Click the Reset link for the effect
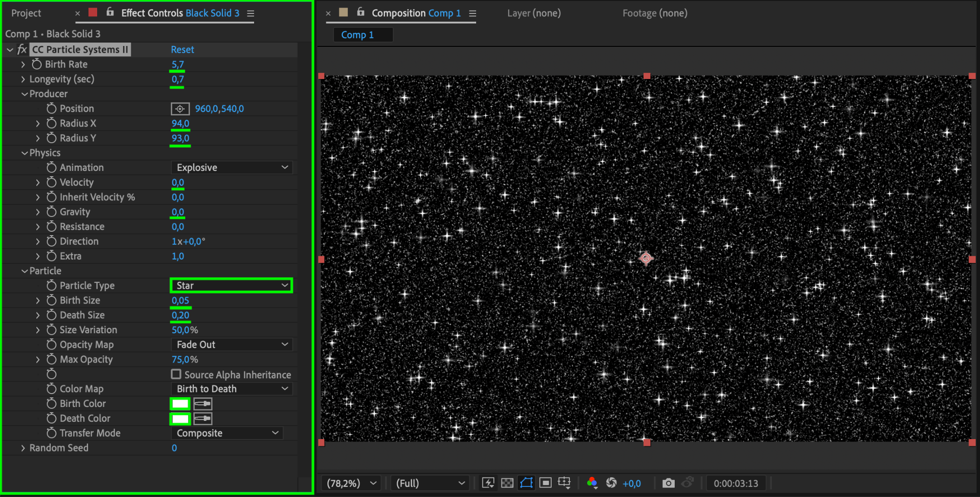The image size is (980, 497). click(182, 49)
